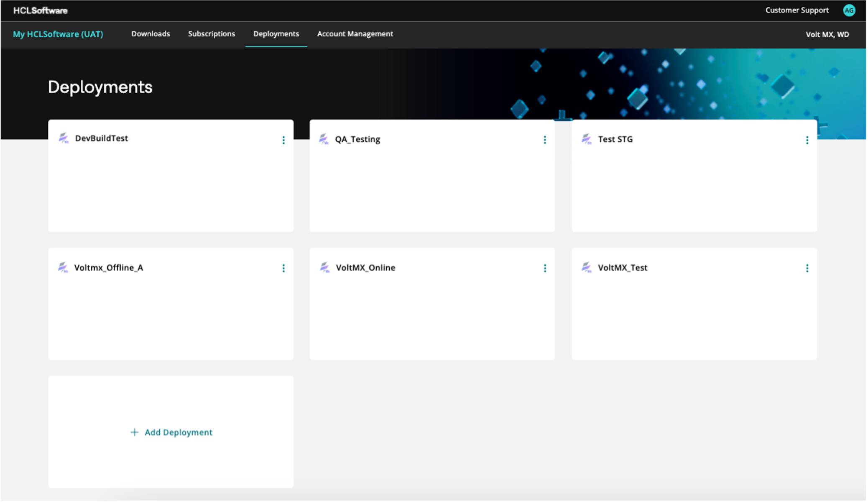868x504 pixels.
Task: Open QA_Testing three-dot options menu
Action: tap(544, 140)
